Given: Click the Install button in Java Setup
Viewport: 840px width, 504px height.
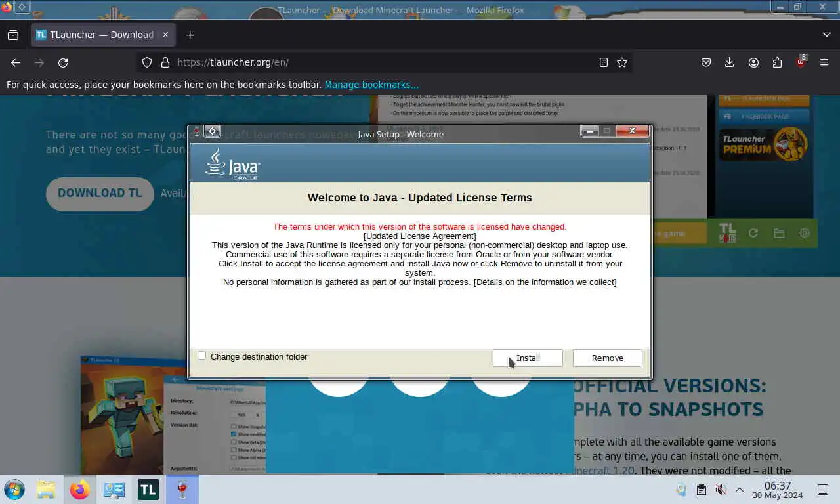Looking at the screenshot, I should point(528,358).
